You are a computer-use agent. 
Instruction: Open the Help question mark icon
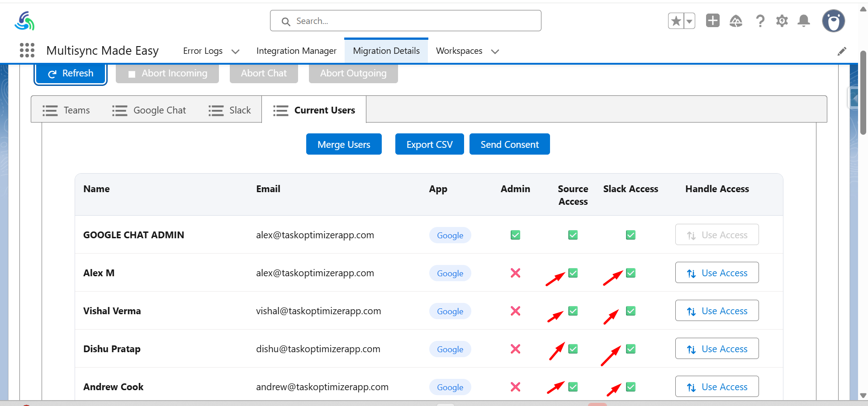point(760,21)
